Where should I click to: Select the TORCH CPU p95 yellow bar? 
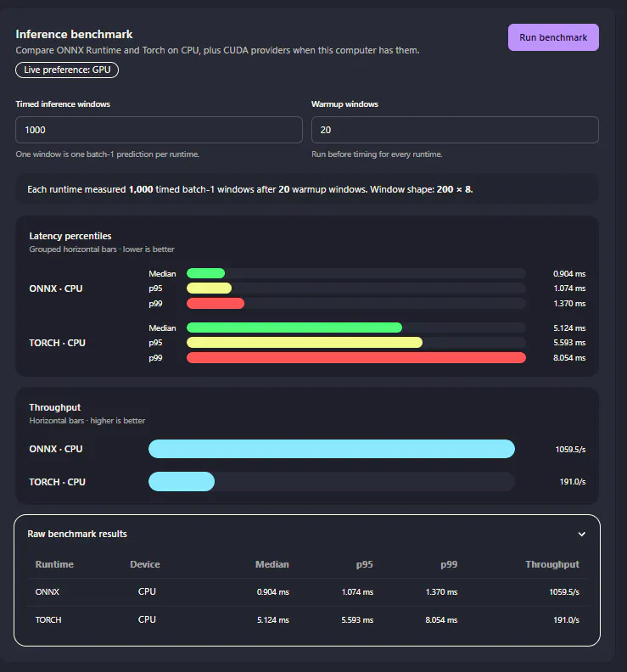(305, 343)
